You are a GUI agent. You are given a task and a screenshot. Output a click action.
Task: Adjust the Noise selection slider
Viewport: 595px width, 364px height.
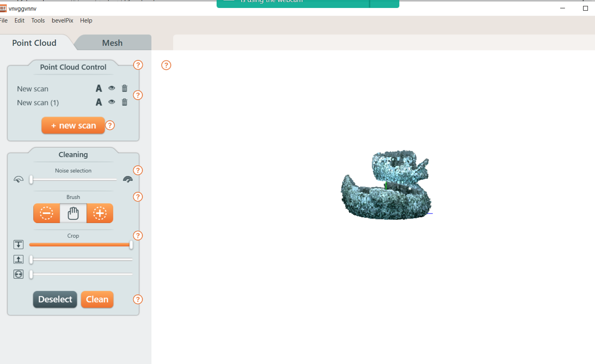click(32, 179)
